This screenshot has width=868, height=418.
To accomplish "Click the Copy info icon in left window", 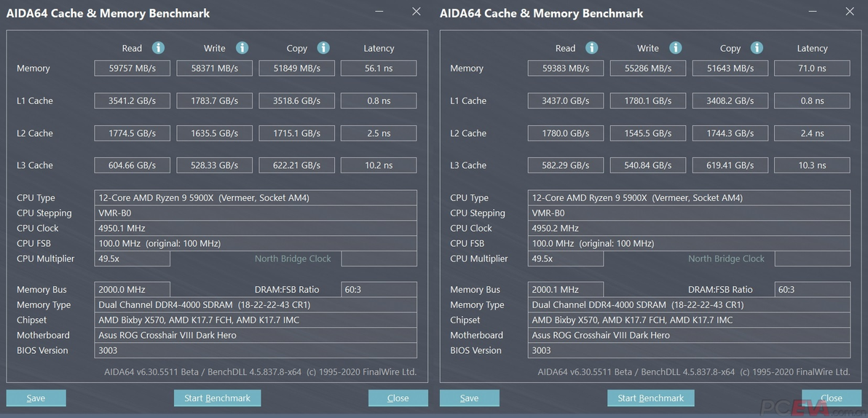I will coord(323,48).
